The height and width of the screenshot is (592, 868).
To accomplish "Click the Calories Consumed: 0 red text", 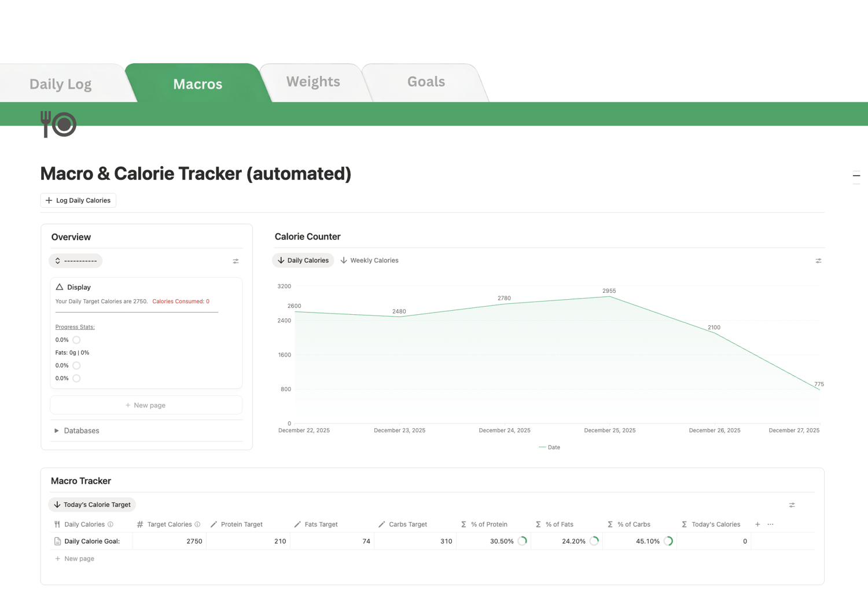I will pyautogui.click(x=181, y=301).
